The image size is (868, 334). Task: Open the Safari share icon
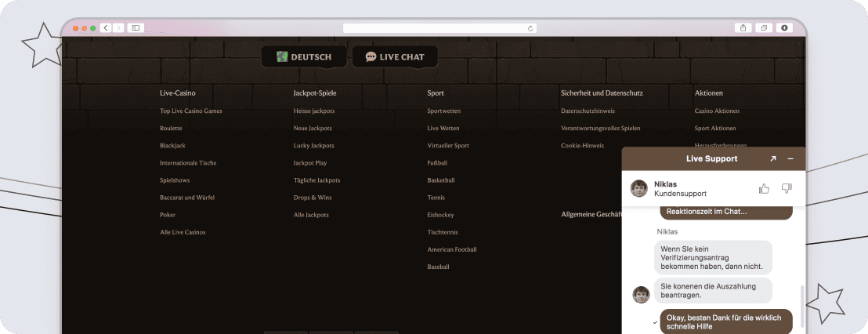(743, 27)
